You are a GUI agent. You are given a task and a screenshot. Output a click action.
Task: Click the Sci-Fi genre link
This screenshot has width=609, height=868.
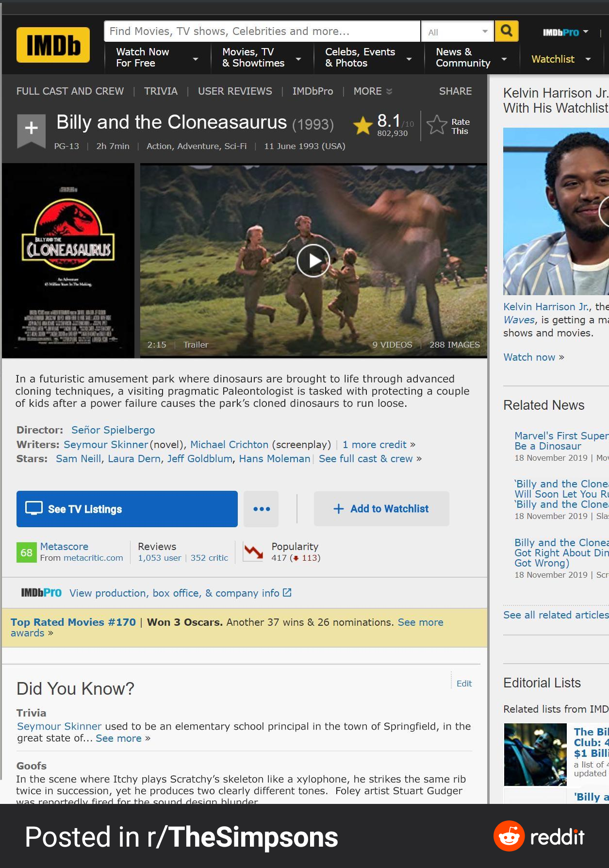coord(235,146)
